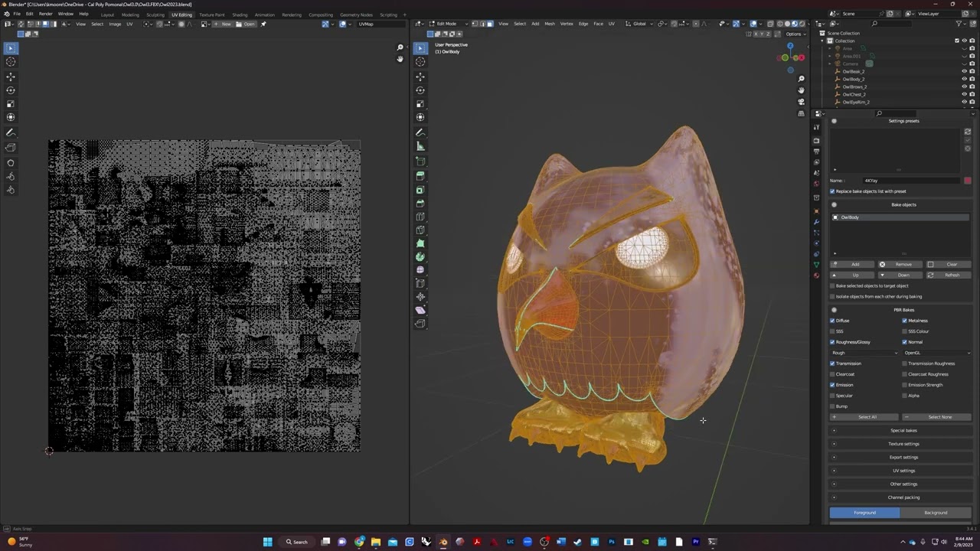Click the zoom magnifier icon in UV editor
The height and width of the screenshot is (551, 980).
[x=400, y=47]
